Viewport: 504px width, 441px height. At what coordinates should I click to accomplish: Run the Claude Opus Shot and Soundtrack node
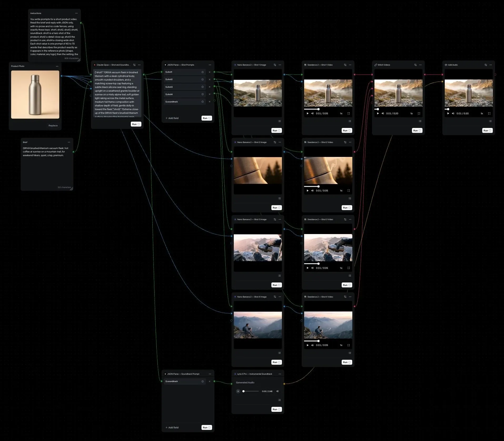[136, 124]
